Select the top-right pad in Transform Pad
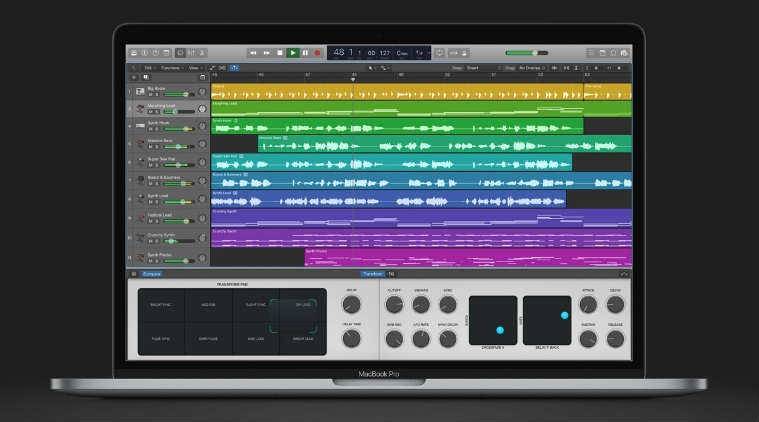The image size is (759, 422). pos(303,304)
